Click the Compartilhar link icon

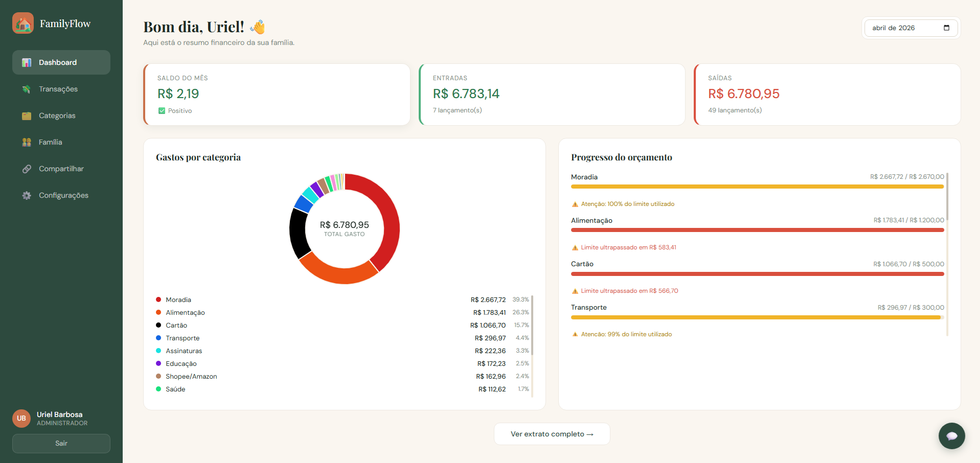27,169
